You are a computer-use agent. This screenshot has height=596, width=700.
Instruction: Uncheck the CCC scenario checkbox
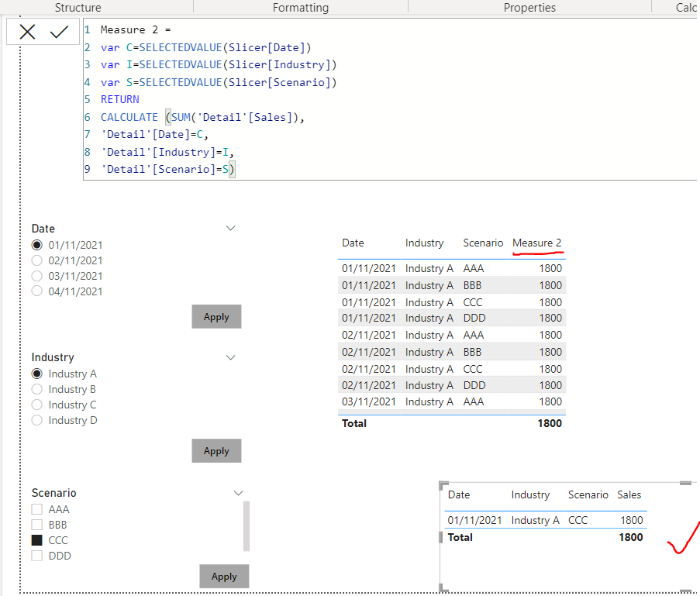[x=37, y=540]
